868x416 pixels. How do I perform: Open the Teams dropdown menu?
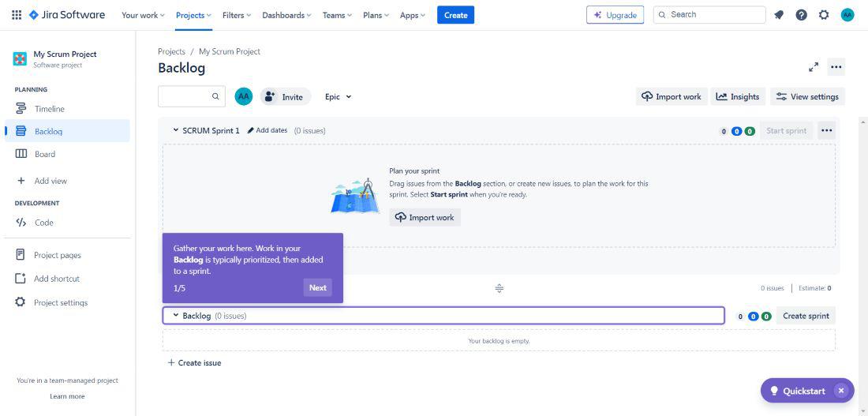coord(337,15)
